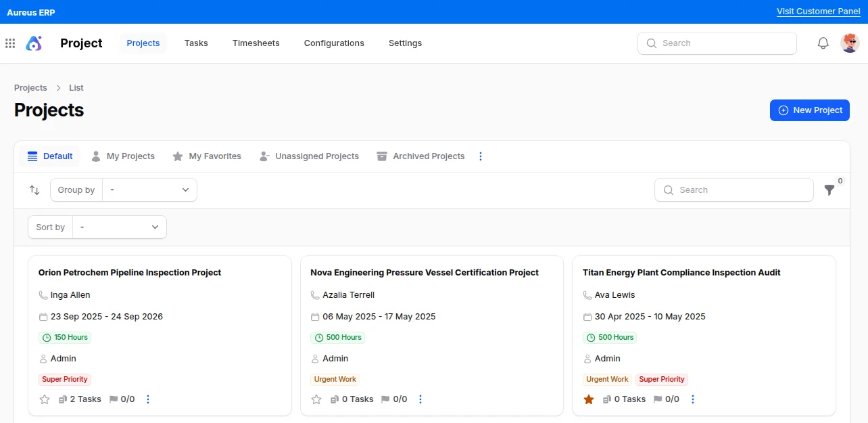Image resolution: width=868 pixels, height=423 pixels.
Task: Select the My Favorites tab
Action: click(x=207, y=156)
